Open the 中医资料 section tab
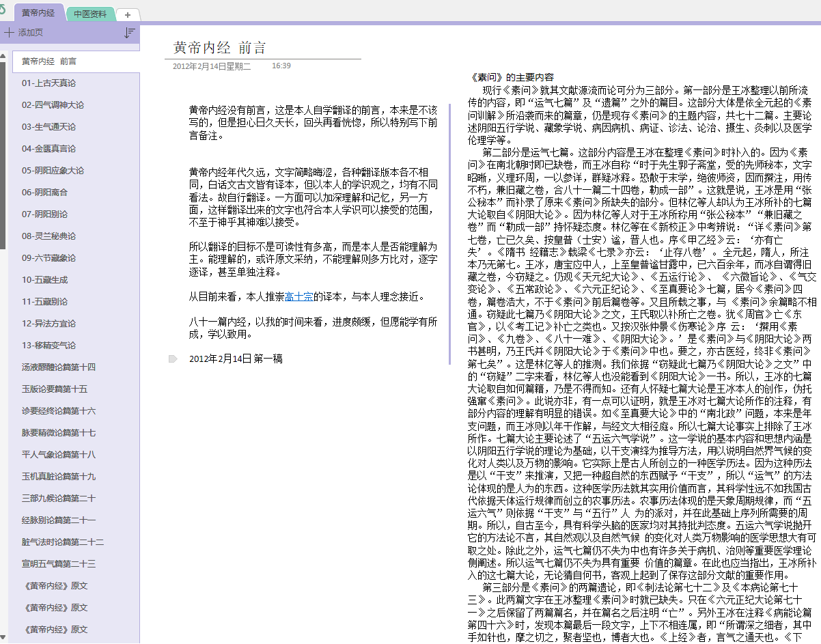Screen dimensions: 821x644 pyautogui.click(x=89, y=14)
